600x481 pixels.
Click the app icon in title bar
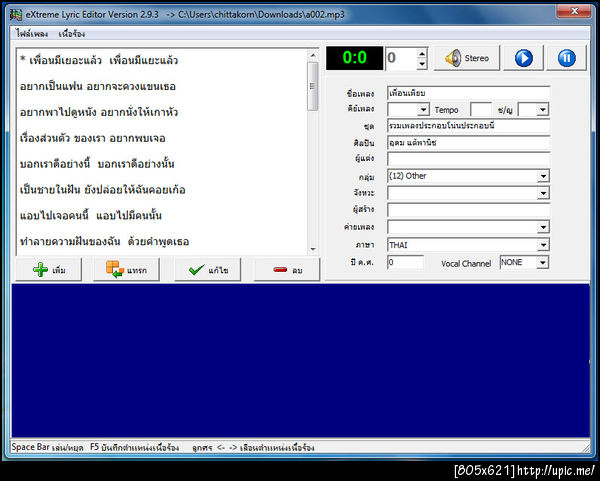tap(16, 15)
